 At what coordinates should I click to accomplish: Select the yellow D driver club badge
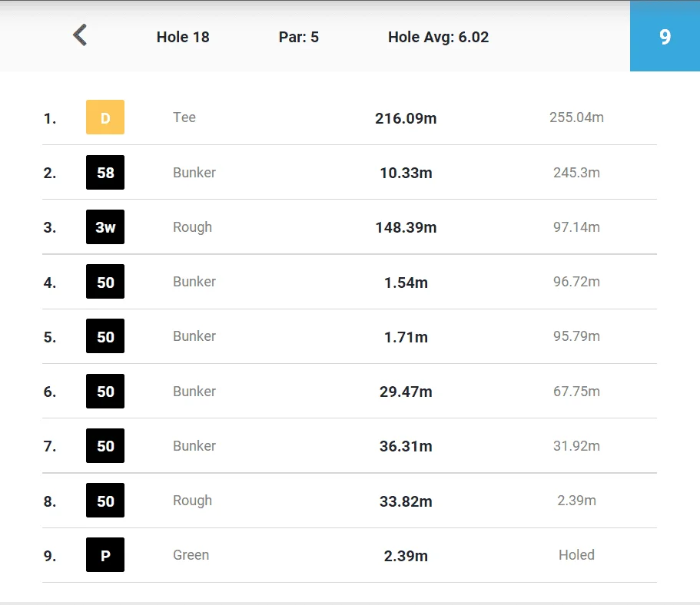[105, 117]
